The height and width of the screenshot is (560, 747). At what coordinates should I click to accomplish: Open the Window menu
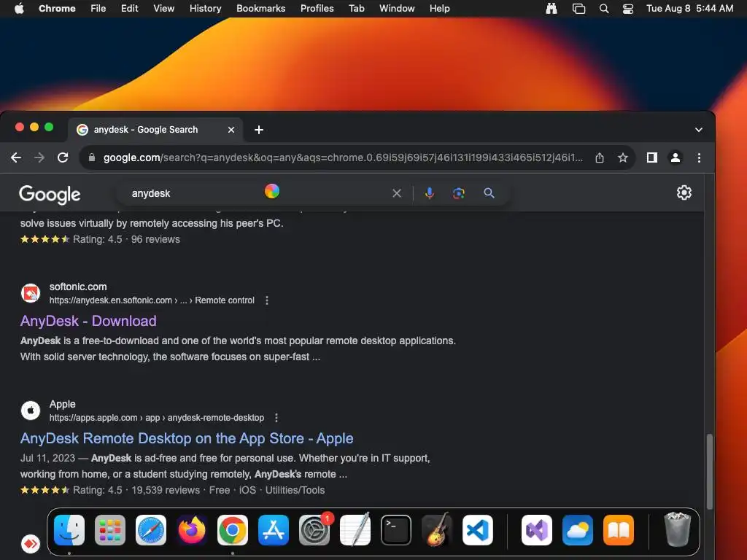click(x=397, y=8)
